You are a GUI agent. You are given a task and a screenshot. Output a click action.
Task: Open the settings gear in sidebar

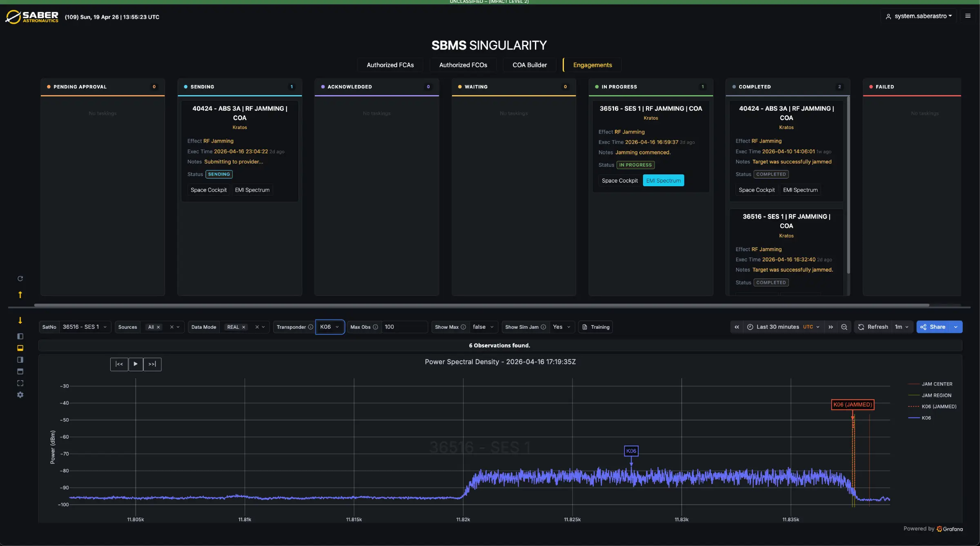[20, 395]
